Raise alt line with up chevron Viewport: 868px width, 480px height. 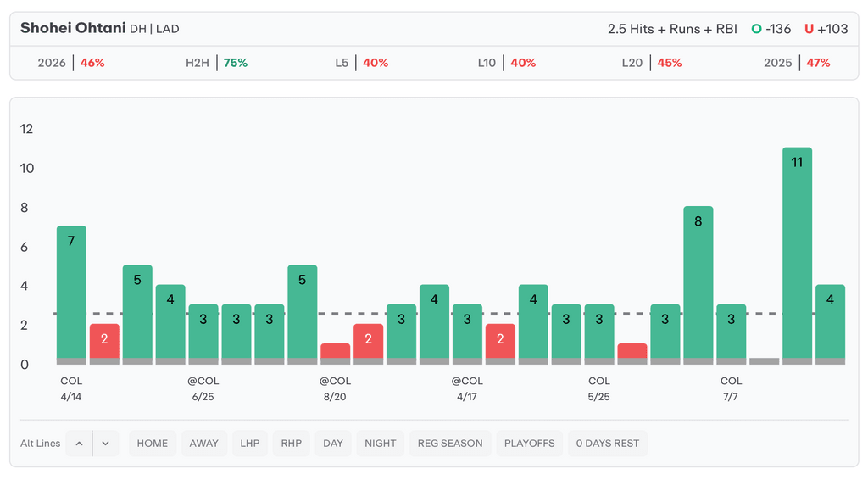coord(79,444)
